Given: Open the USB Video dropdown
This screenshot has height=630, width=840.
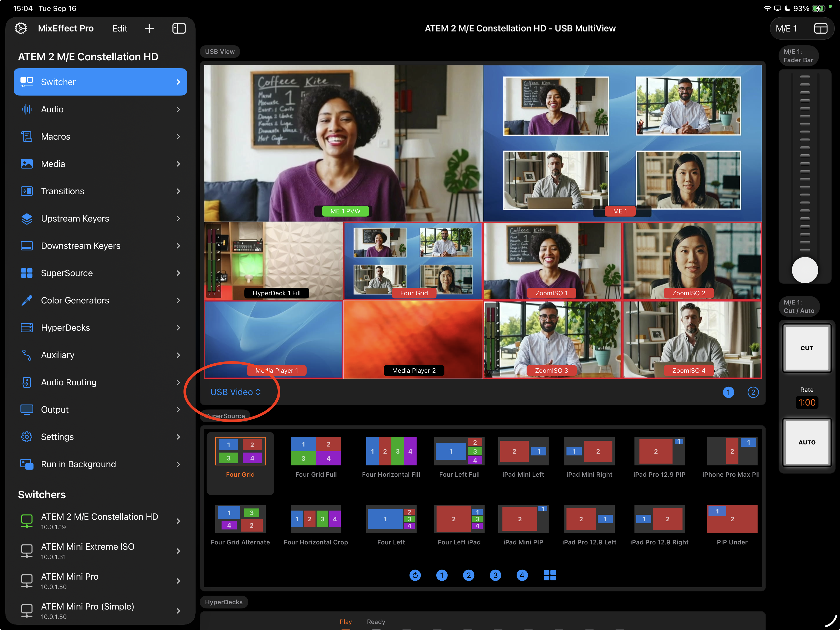Looking at the screenshot, I should 235,392.
